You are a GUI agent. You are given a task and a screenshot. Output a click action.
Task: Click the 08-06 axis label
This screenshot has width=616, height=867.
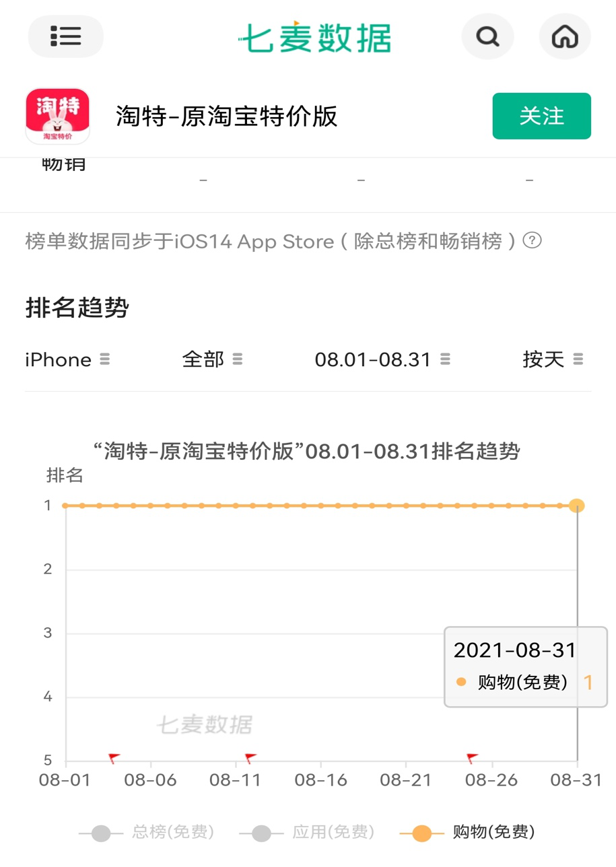point(151,780)
